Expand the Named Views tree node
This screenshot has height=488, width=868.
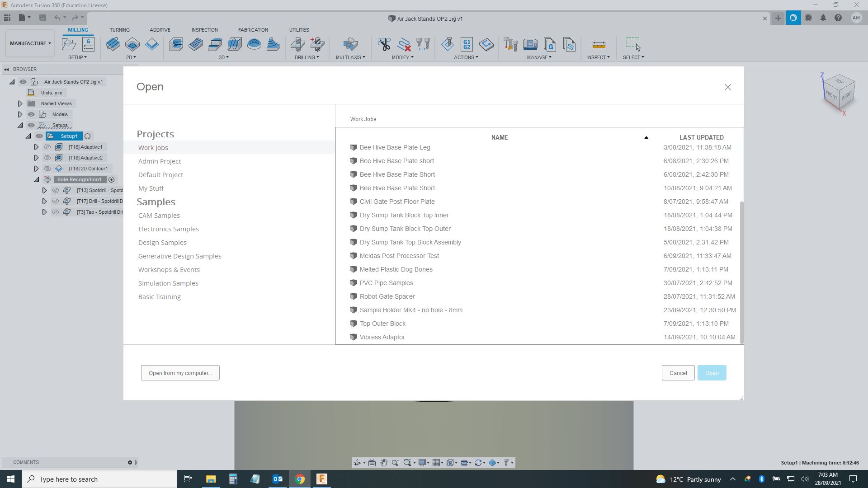[x=20, y=103]
